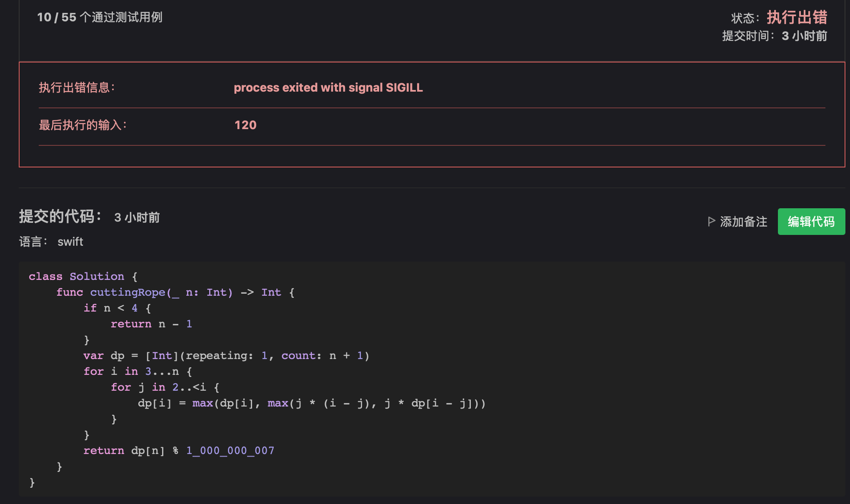
Task: Click the 10 / 55 passed test cases text
Action: tap(100, 17)
